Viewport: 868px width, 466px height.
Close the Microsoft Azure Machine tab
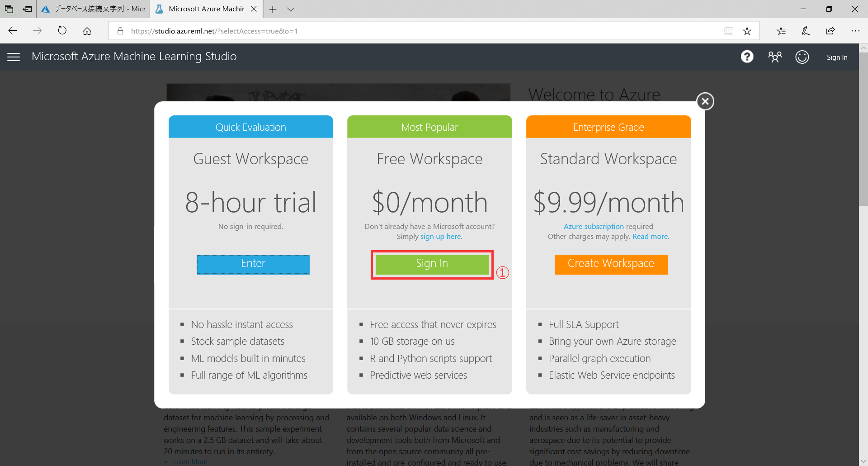click(254, 9)
